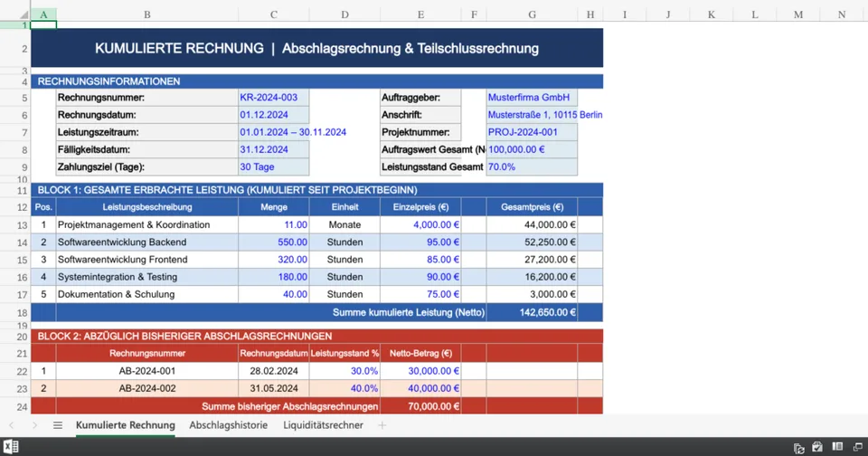Click the selected cell A1
Viewport: 868px width, 456px height.
(43, 25)
